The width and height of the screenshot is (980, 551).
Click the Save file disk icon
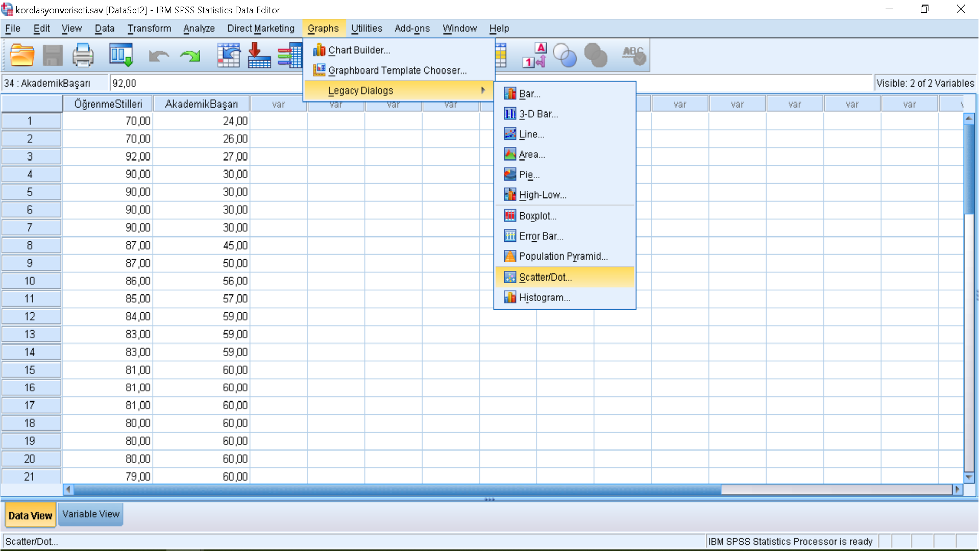click(53, 55)
